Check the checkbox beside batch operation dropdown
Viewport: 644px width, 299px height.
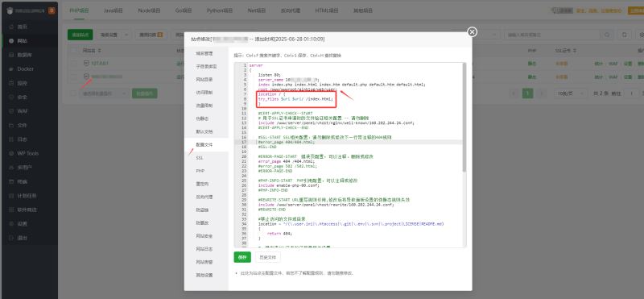(x=73, y=93)
